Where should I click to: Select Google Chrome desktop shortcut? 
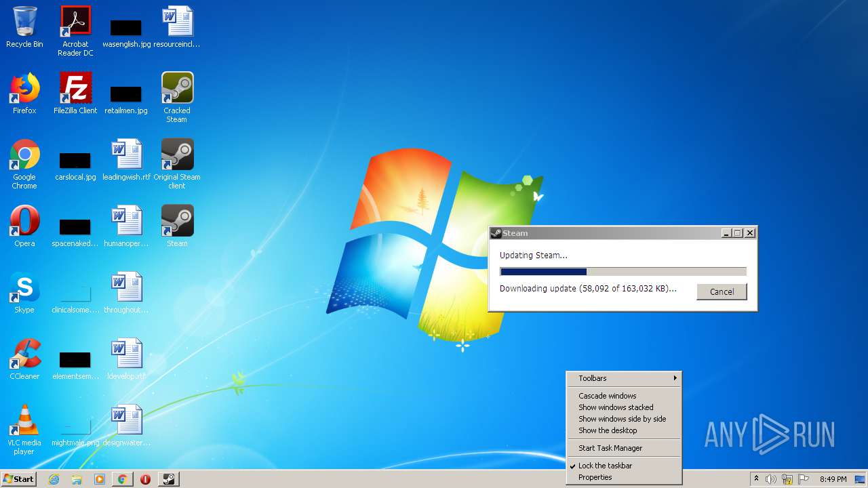point(24,164)
